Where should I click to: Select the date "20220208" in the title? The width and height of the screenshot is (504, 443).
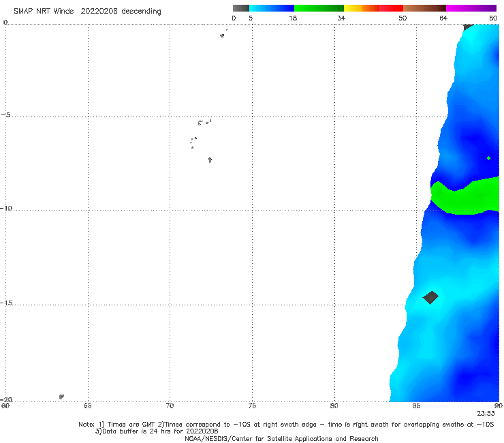point(99,11)
